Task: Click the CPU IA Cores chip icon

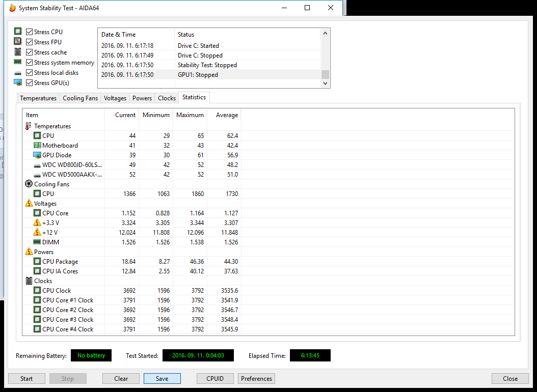Action: coord(37,271)
